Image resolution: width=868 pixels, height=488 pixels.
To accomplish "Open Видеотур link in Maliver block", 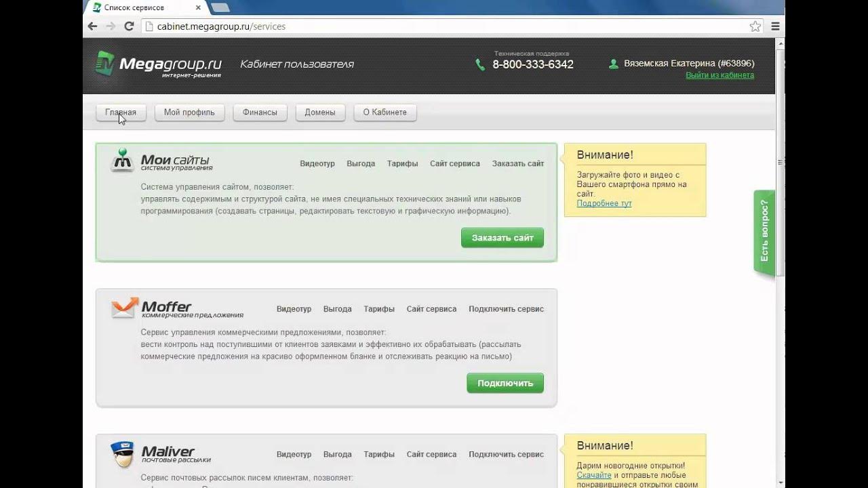I will point(294,455).
